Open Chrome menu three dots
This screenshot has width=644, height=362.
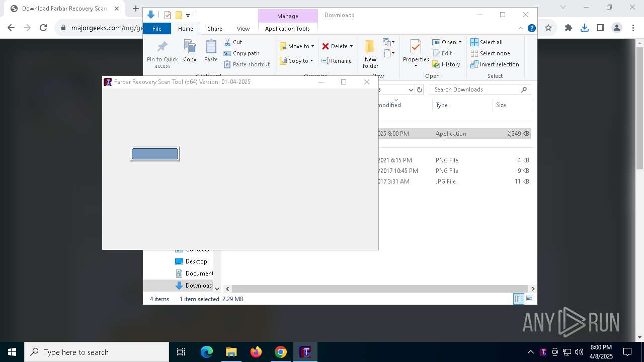pos(633,28)
